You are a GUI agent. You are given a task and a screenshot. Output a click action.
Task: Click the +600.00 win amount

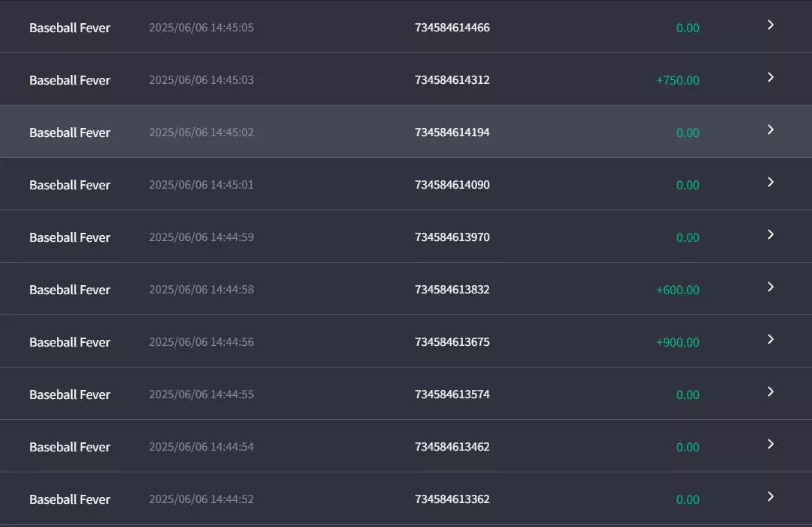(677, 290)
